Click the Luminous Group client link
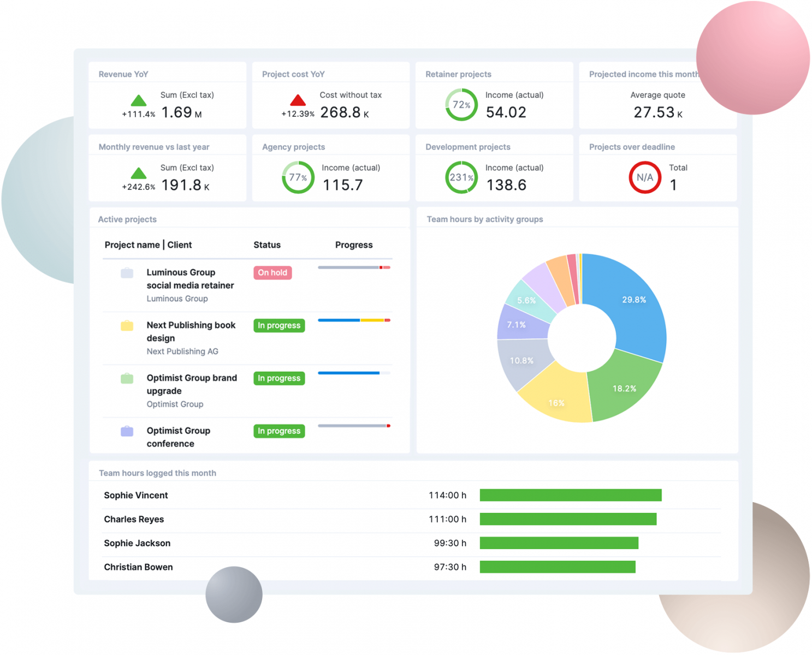The image size is (812, 655). (x=177, y=299)
